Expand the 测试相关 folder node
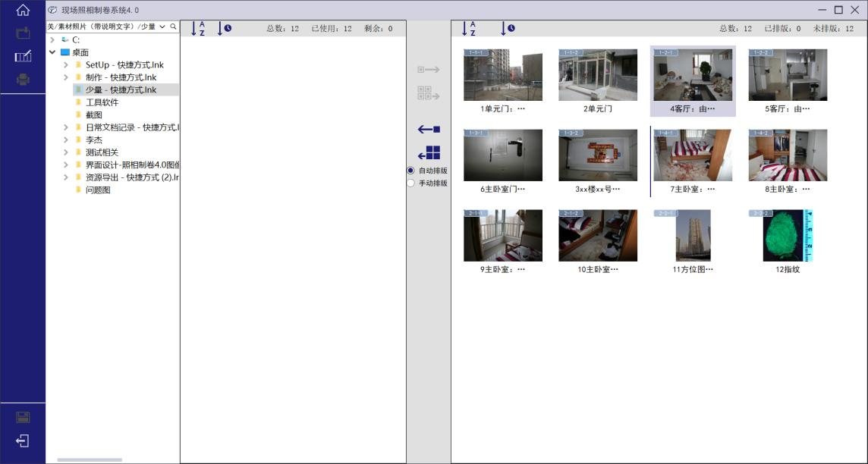Screen dimensions: 868x464 pos(65,152)
